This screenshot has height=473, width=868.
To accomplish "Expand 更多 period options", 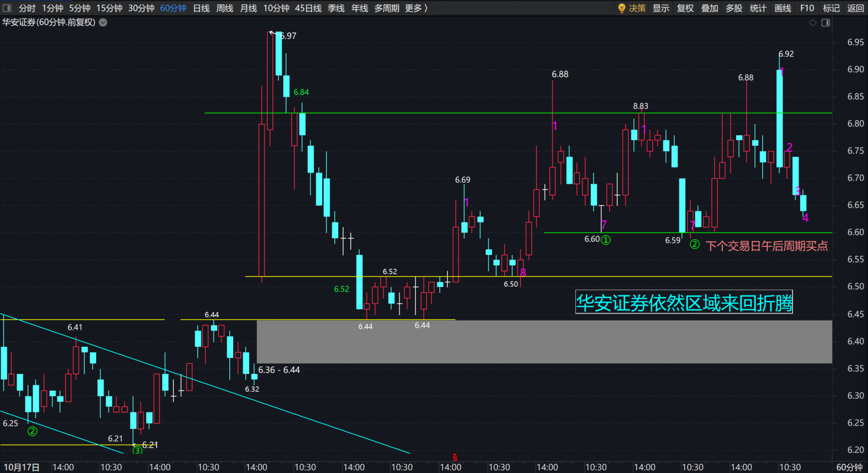I will [x=416, y=8].
